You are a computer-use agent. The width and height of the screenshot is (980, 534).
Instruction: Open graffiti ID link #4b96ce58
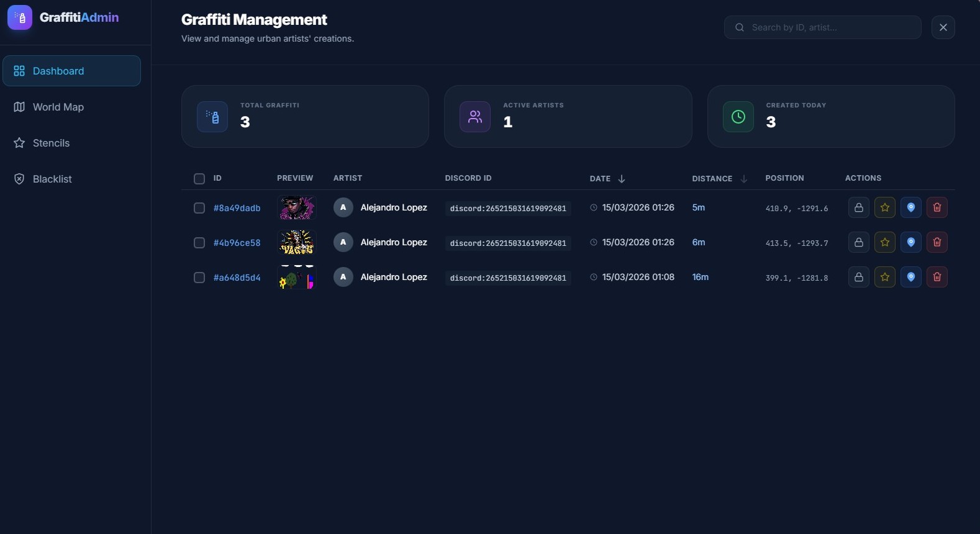[x=237, y=243]
